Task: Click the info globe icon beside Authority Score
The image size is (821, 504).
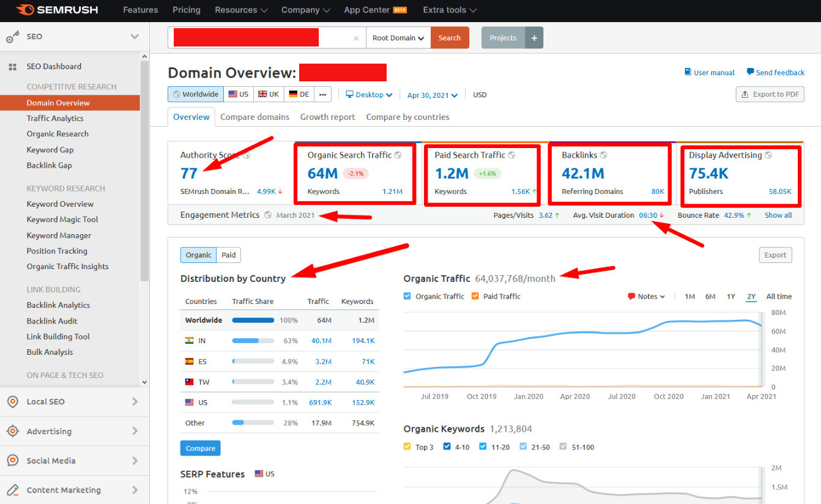Action: (x=247, y=155)
